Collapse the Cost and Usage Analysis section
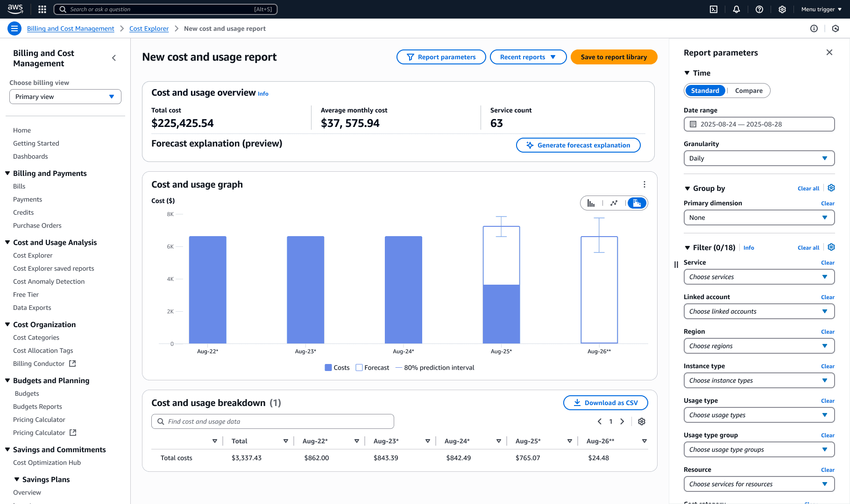The image size is (850, 504). tap(7, 242)
